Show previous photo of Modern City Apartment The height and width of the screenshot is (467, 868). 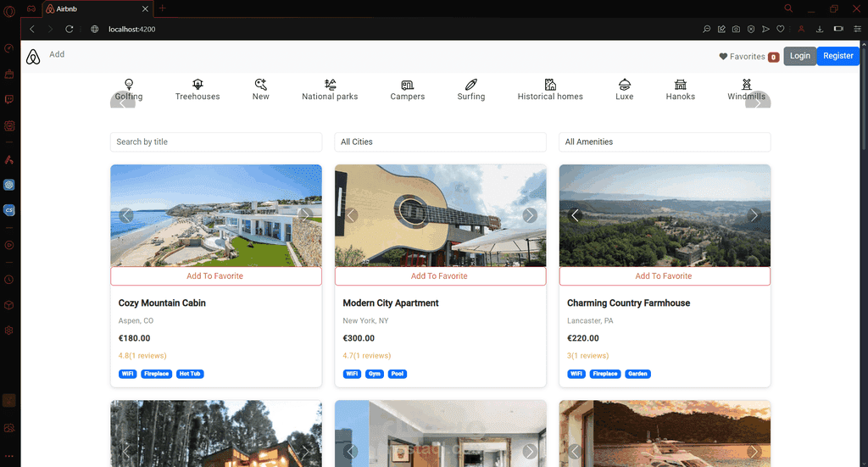click(x=351, y=215)
